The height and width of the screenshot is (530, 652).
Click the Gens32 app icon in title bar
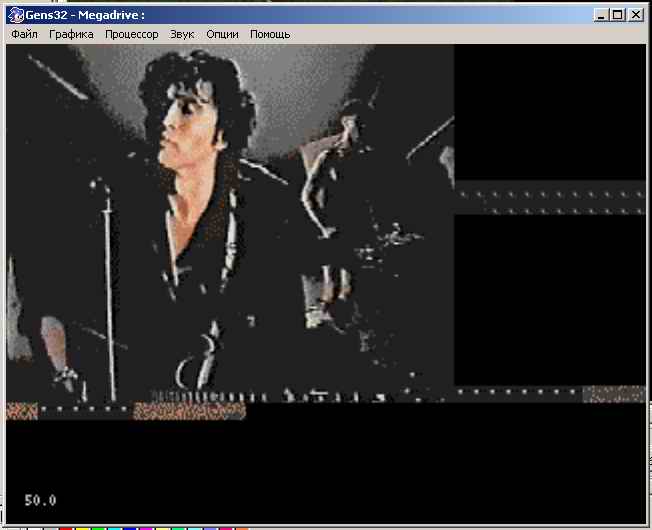(x=16, y=15)
